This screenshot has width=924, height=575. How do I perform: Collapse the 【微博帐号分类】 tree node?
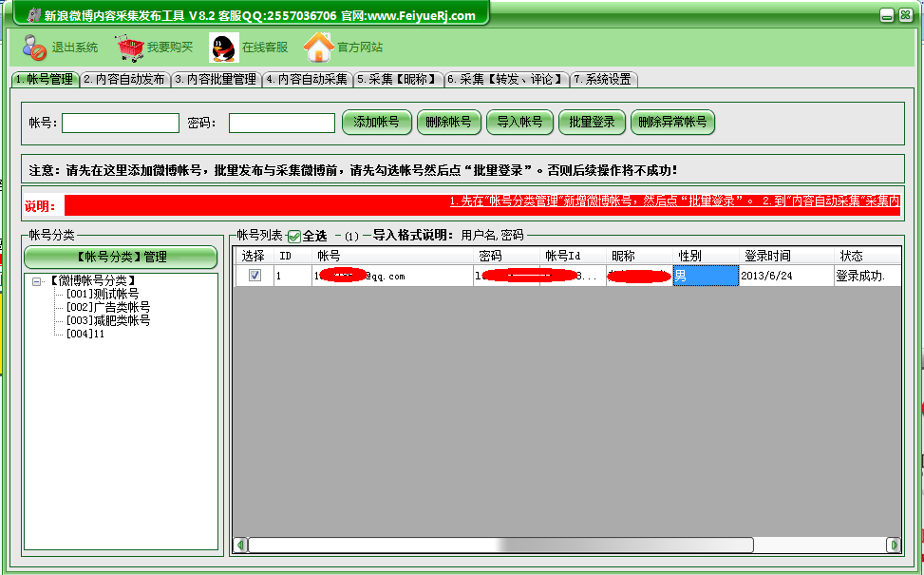pos(36,281)
